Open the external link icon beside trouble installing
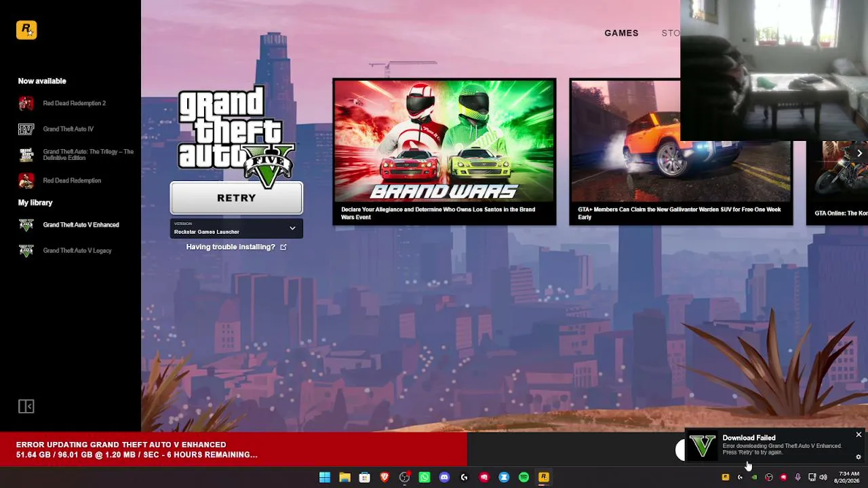The width and height of the screenshot is (868, 488). 283,247
